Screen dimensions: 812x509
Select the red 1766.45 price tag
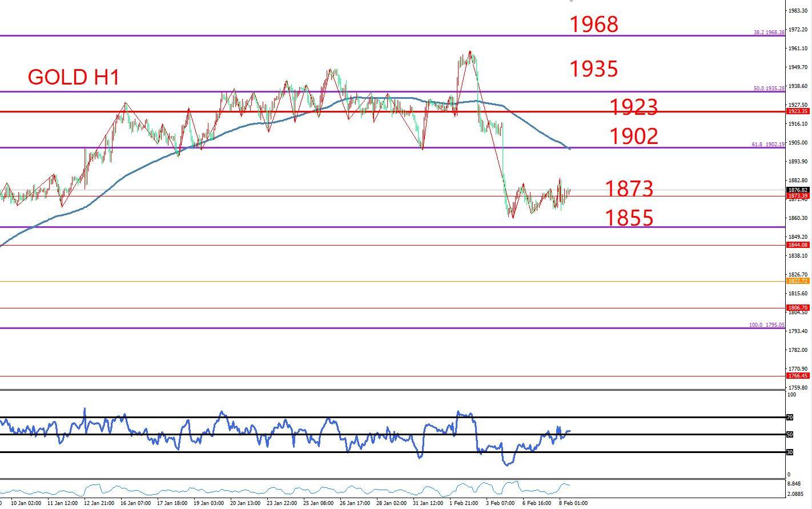pyautogui.click(x=798, y=376)
